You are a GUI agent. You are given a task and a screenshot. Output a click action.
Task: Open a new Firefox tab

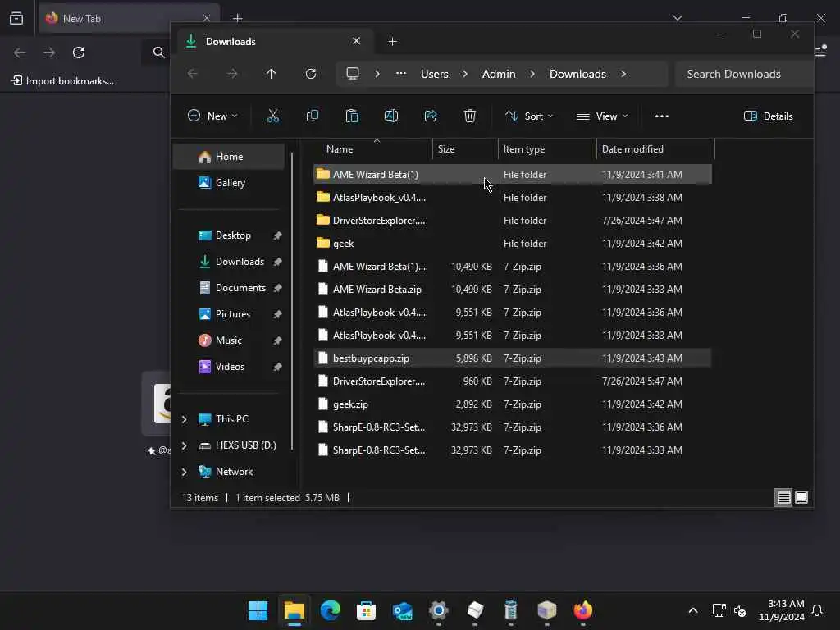tap(237, 18)
